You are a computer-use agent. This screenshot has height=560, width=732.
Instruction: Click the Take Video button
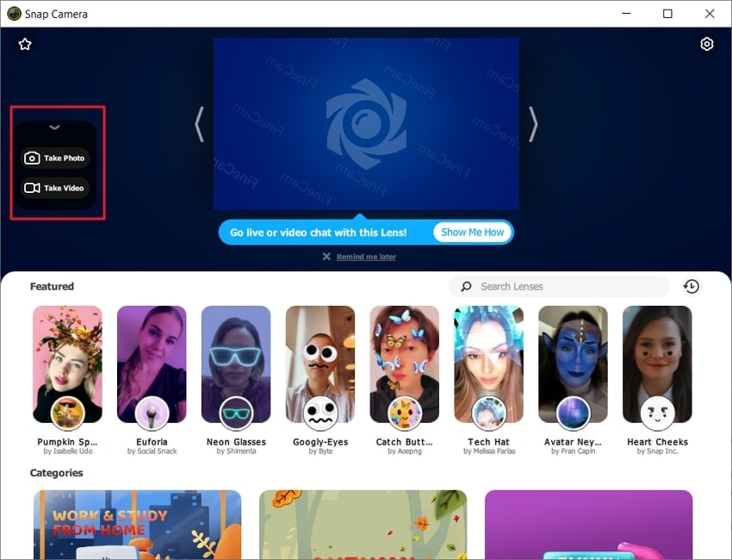coord(54,188)
